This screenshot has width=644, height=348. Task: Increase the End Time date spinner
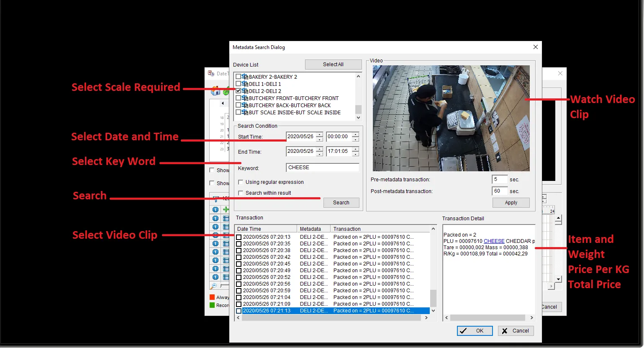point(320,149)
